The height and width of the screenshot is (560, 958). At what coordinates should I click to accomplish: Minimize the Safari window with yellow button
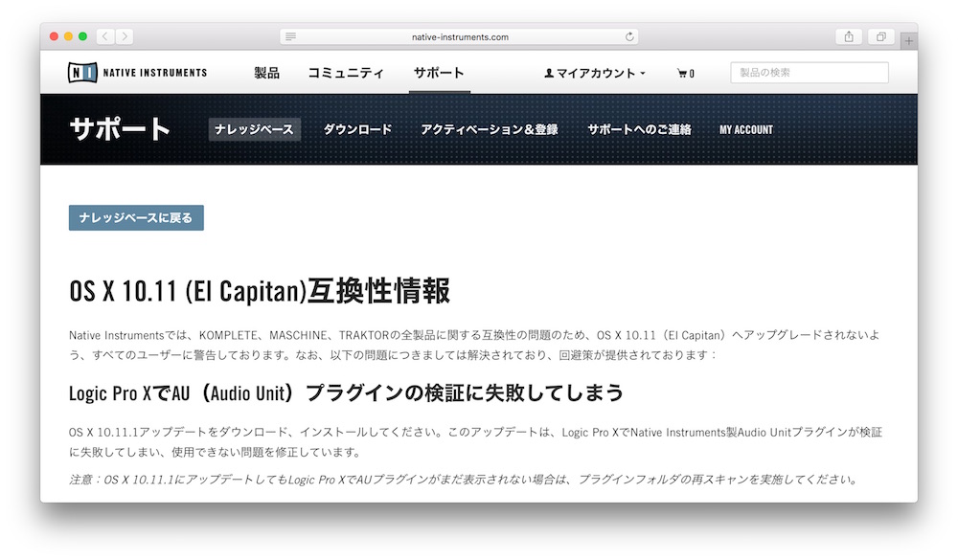pos(68,36)
